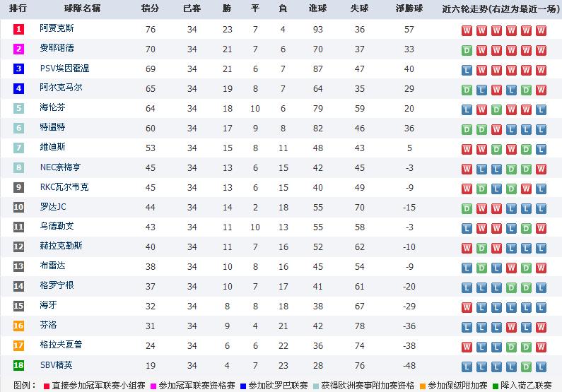The width and height of the screenshot is (562, 392).
Task: Click the single W icon in 海牙 row
Action: tap(467, 307)
